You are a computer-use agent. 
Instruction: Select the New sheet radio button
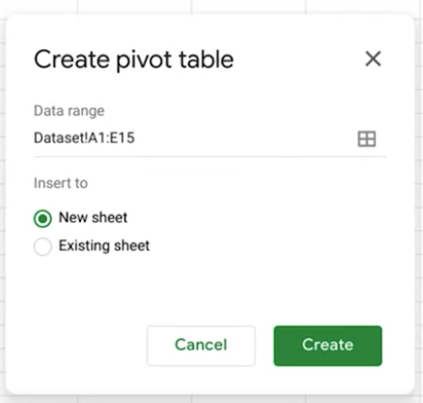tap(43, 219)
